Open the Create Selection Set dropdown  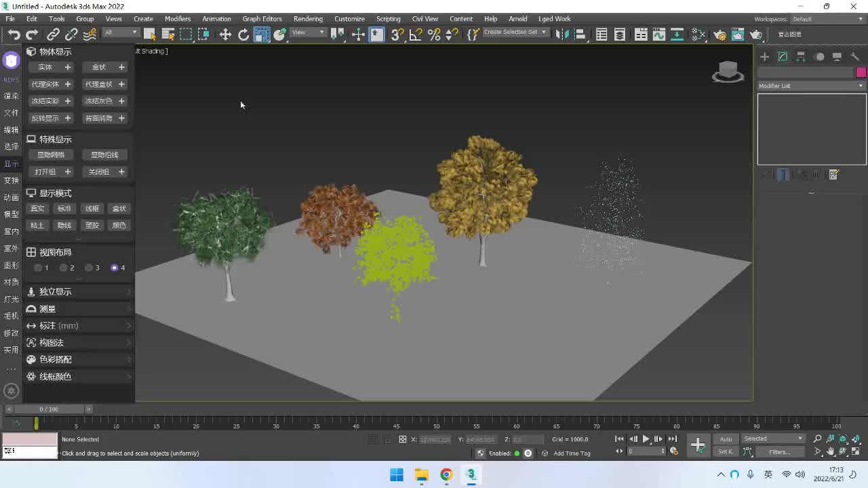coord(515,33)
